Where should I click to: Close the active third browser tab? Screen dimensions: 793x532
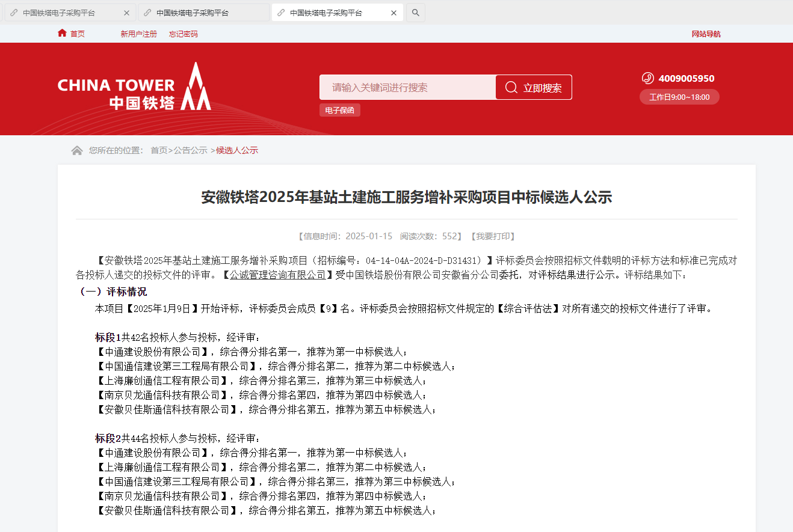coord(393,13)
